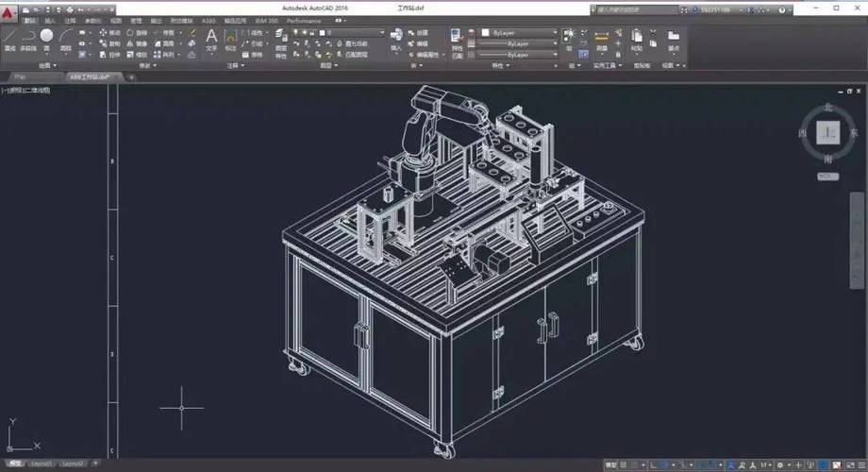Toggle ortho mode in status bar
868x472 pixels.
coord(655,464)
